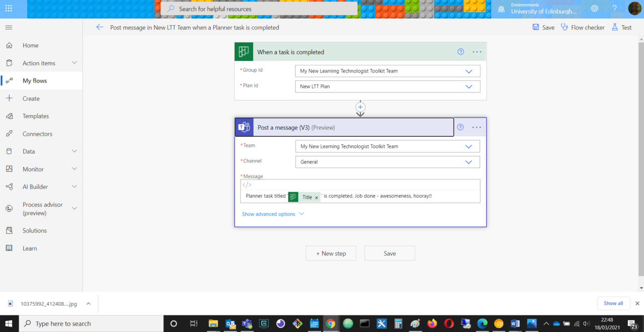This screenshot has width=644, height=332.
Task: Open Microsoft Teams from the taskbar
Action: tap(247, 323)
